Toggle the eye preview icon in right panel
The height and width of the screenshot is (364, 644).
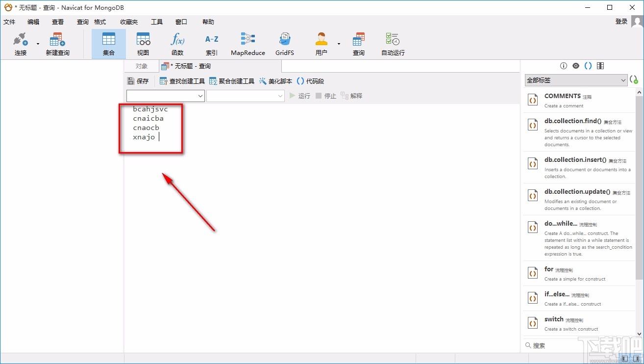click(x=576, y=66)
